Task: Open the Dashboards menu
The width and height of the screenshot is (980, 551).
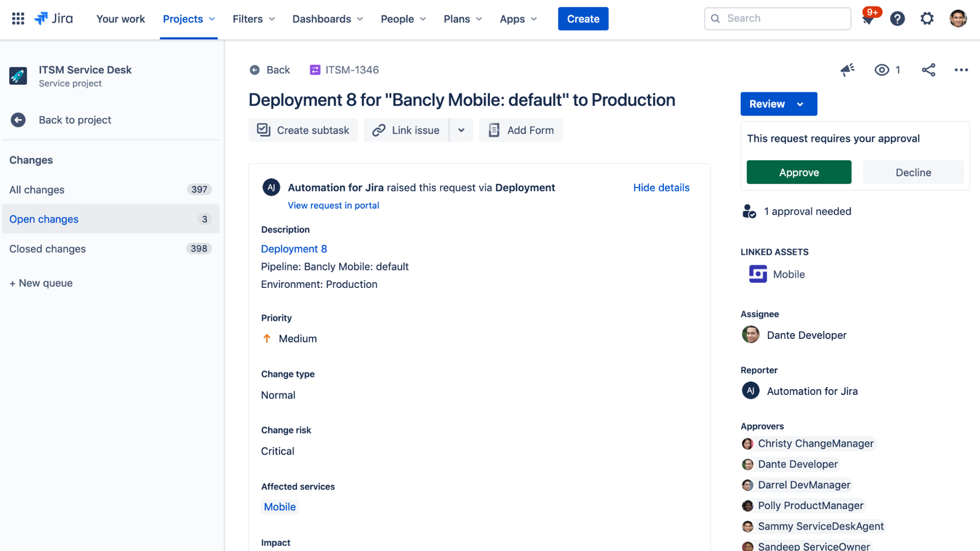Action: [x=327, y=19]
